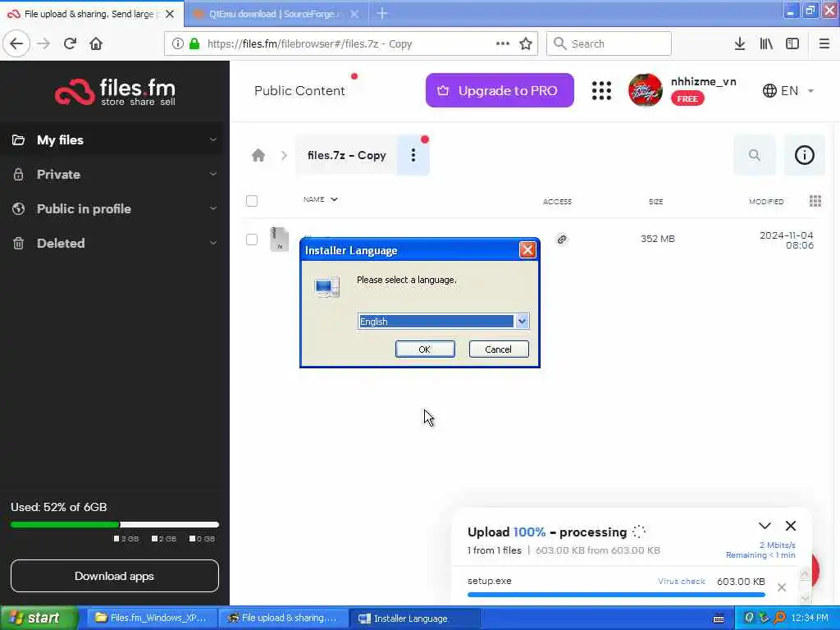
Task: Click the ACCESS column header
Action: point(557,202)
